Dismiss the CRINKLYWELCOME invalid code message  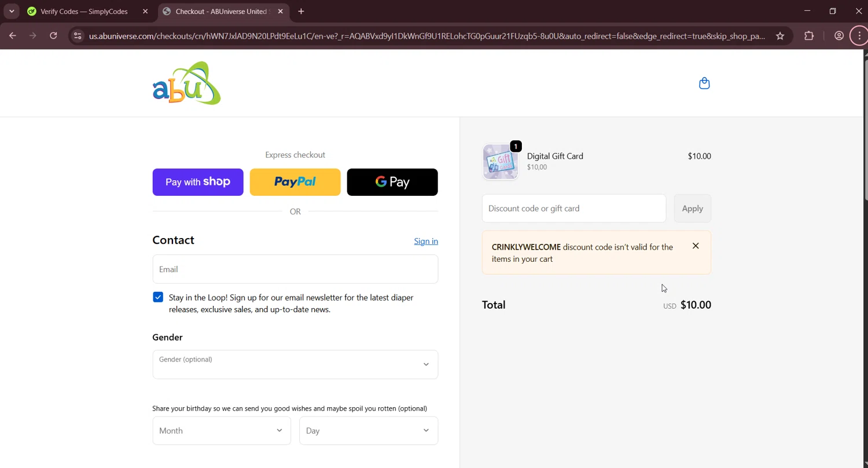(696, 246)
